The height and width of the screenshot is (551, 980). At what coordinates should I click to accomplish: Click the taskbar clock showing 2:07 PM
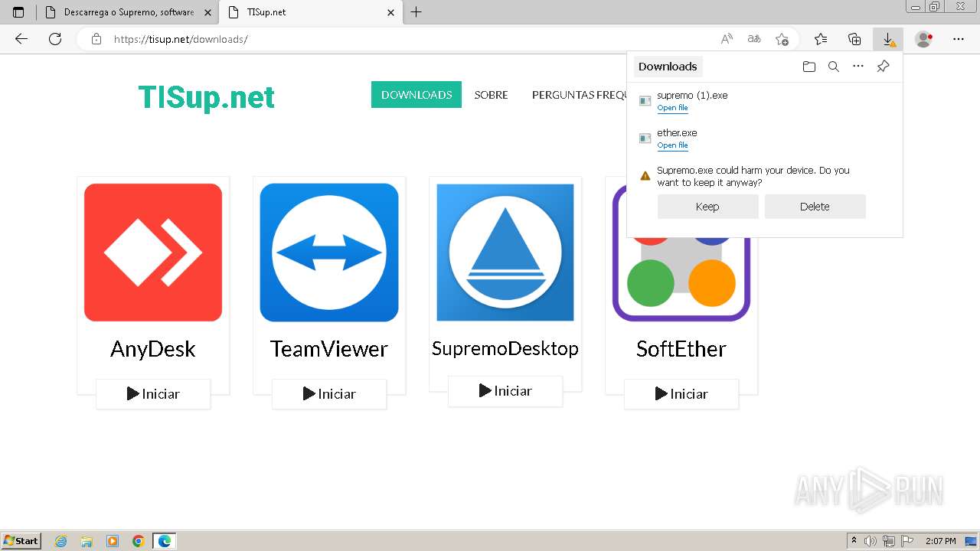(941, 541)
